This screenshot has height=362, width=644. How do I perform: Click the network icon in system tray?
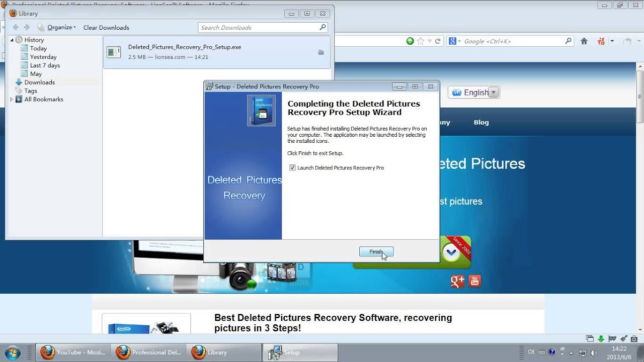pos(583,352)
